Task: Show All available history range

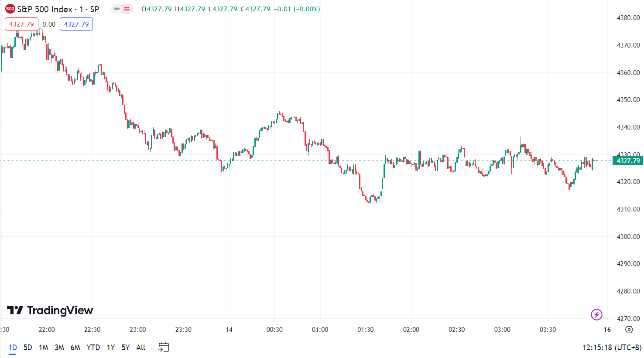Action: click(140, 348)
